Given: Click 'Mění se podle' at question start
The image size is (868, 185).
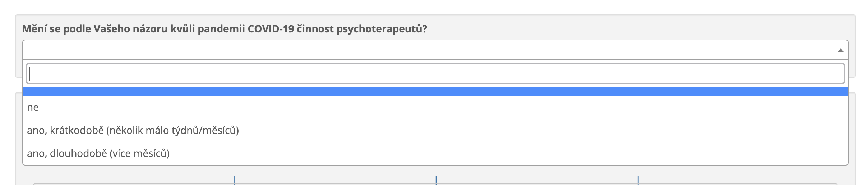Looking at the screenshot, I should (57, 29).
